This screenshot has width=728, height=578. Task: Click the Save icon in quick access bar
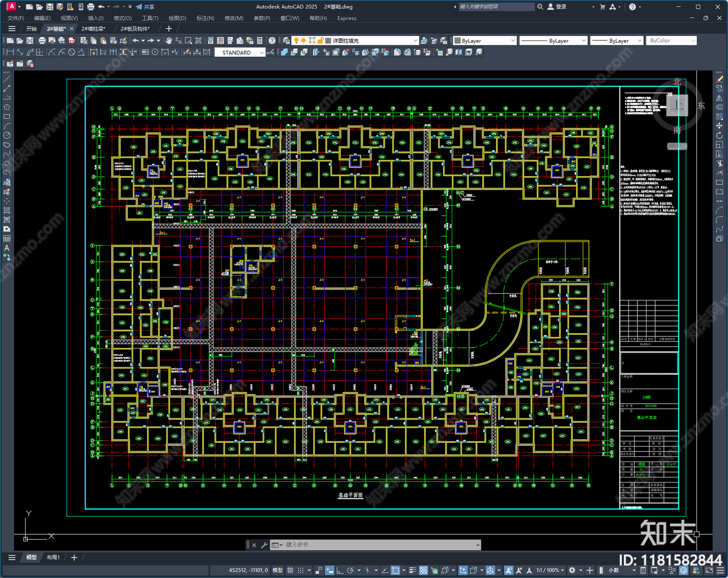pyautogui.click(x=50, y=7)
